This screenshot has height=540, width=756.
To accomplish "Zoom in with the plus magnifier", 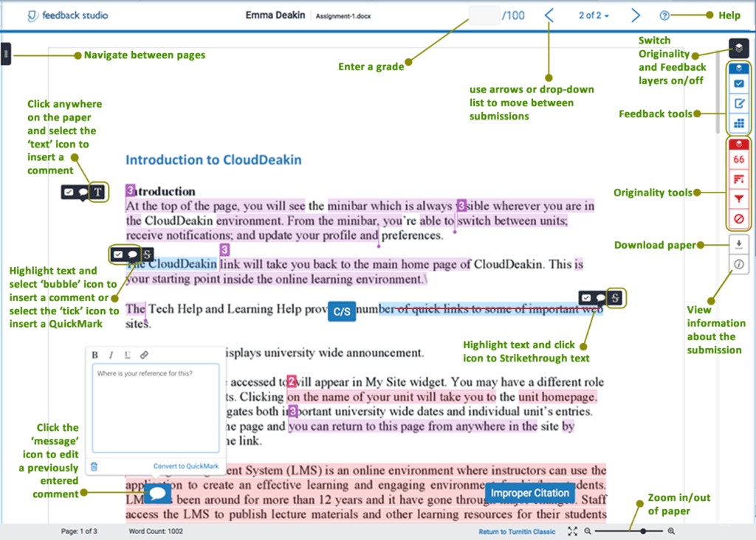I will [x=671, y=531].
